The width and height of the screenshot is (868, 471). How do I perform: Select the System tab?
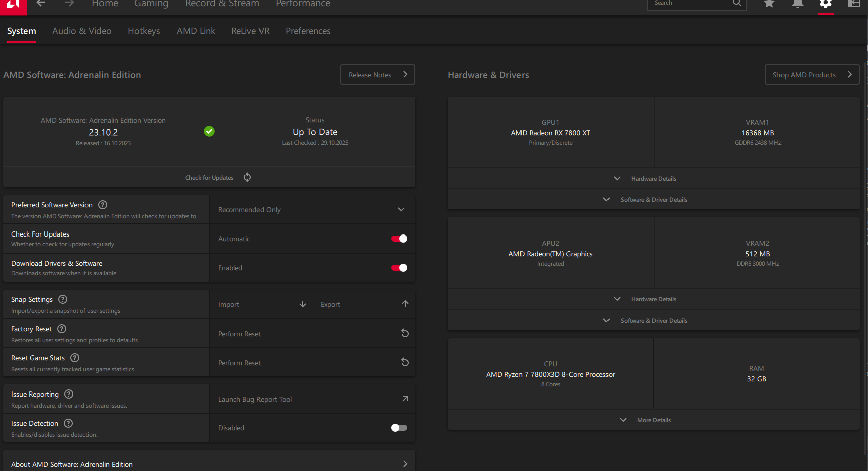click(22, 31)
